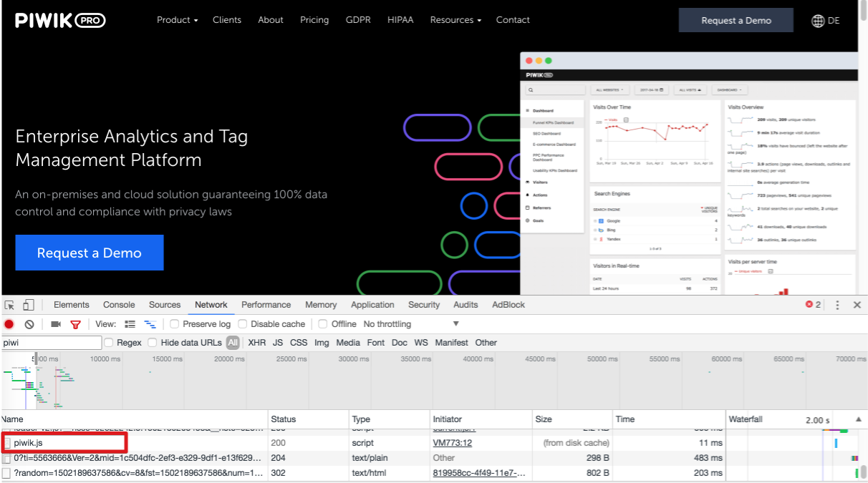Expand the Resources menu
This screenshot has height=483, width=868.
[455, 20]
